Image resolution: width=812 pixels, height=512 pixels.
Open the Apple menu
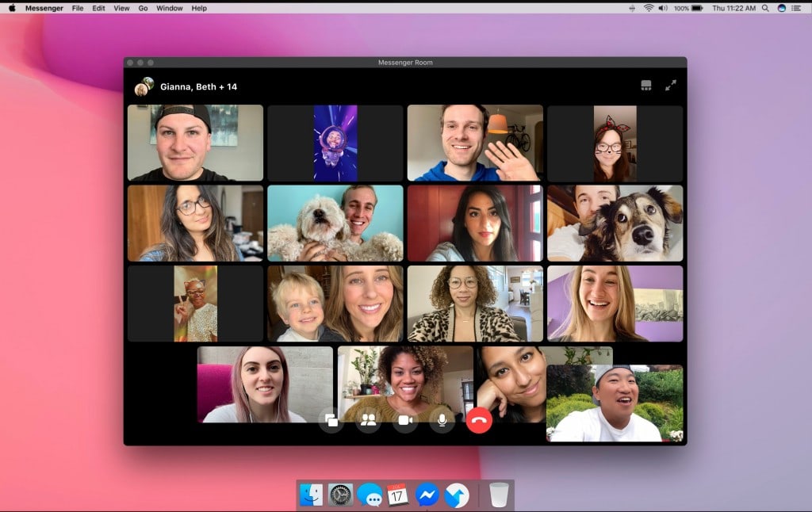tap(12, 8)
